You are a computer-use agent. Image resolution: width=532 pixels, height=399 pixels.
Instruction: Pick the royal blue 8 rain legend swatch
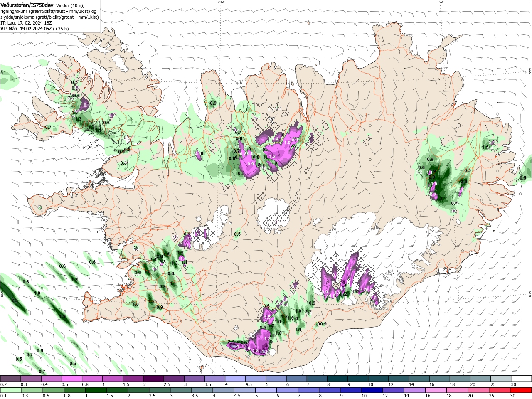330,390
